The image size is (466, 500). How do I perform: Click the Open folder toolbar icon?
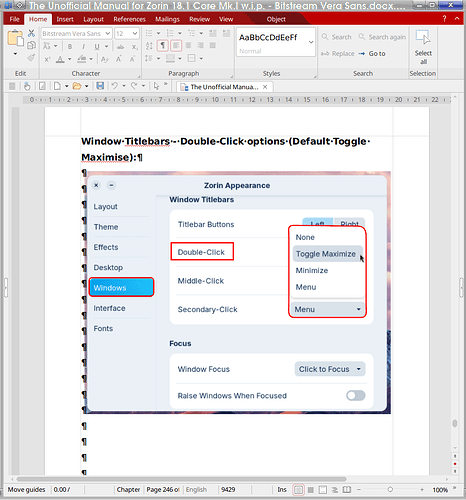coord(77,86)
